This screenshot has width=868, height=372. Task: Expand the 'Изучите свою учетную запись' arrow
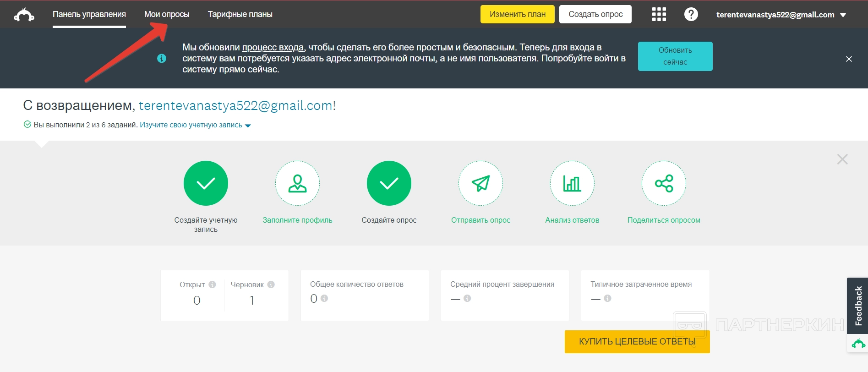click(x=248, y=126)
